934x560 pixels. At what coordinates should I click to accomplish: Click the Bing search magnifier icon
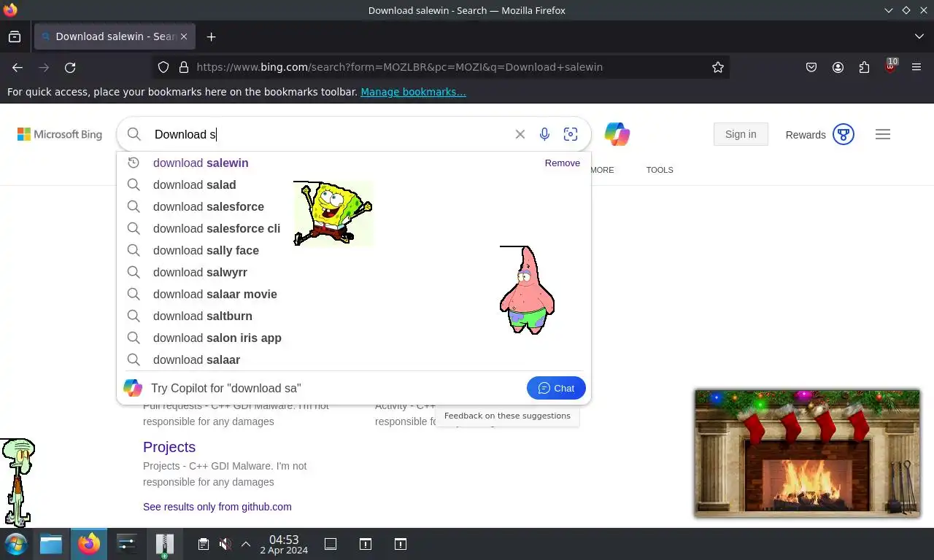pyautogui.click(x=134, y=134)
